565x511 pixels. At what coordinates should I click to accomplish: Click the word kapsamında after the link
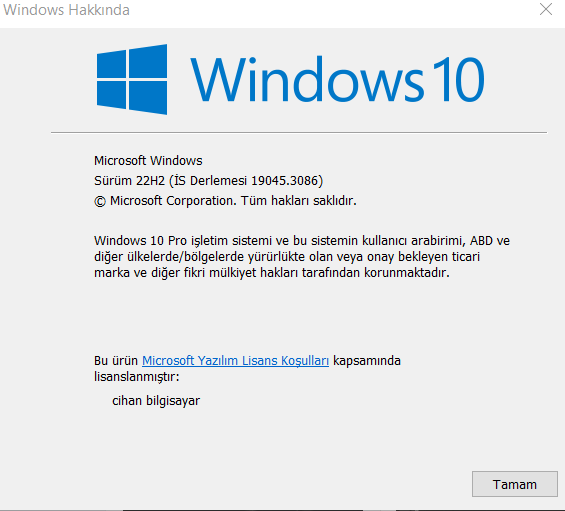coord(367,361)
